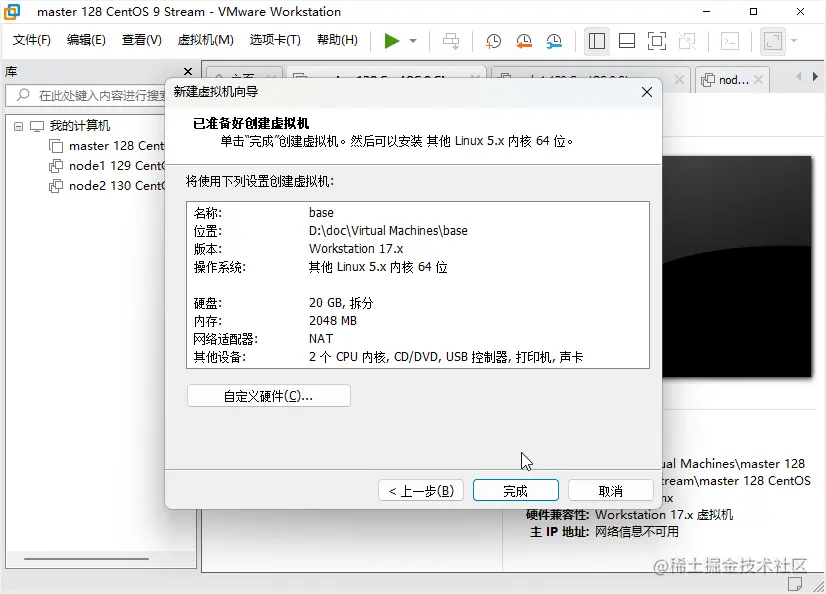Open the snapshot manager icon
The height and width of the screenshot is (594, 826).
(x=554, y=41)
